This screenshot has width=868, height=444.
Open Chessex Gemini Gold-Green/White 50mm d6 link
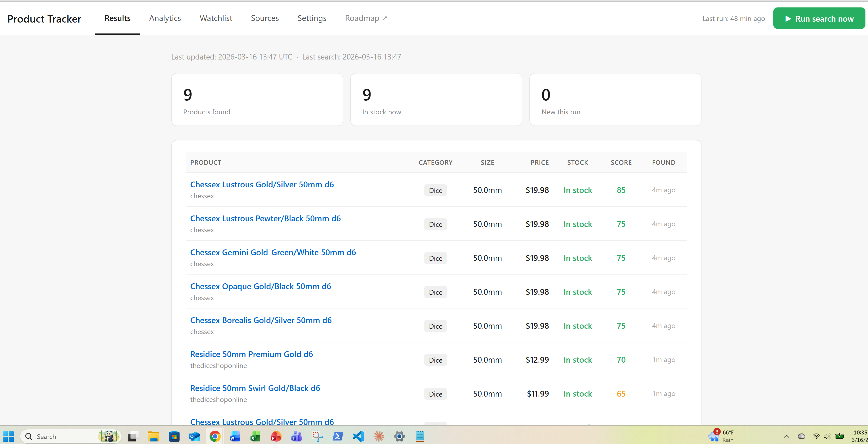coord(273,252)
